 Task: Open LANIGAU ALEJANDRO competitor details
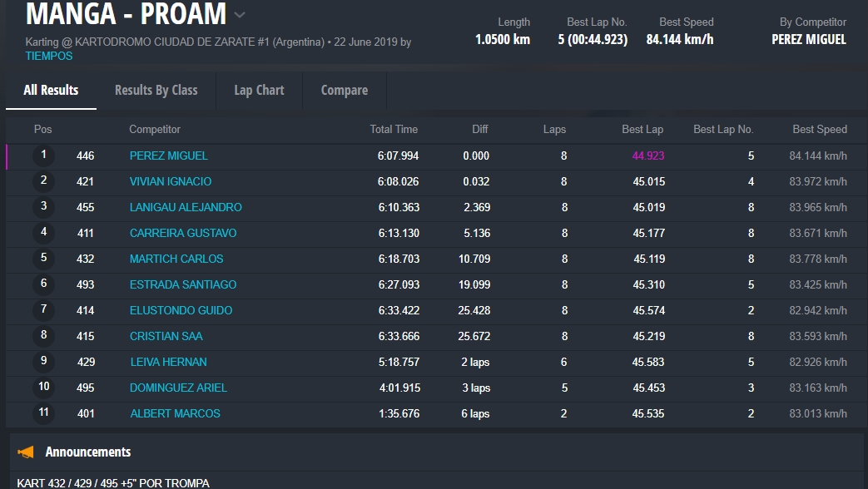[186, 207]
